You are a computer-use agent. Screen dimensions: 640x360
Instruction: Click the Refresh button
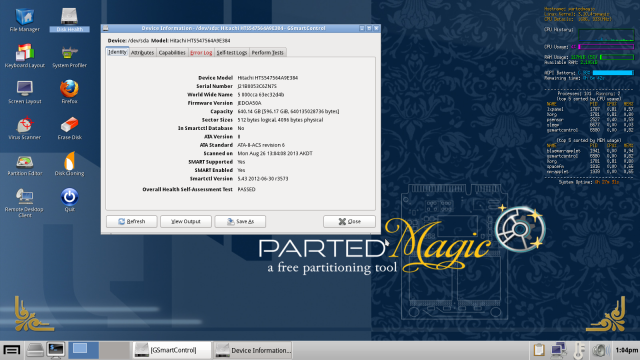pyautogui.click(x=131, y=221)
